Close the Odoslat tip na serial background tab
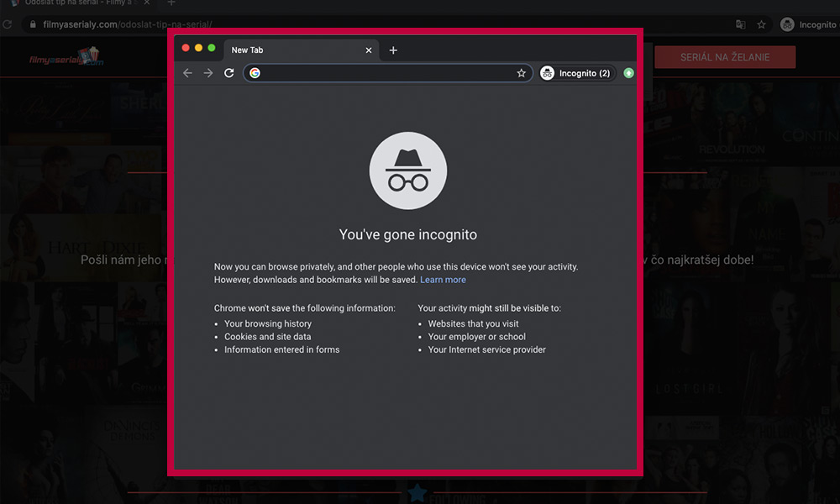Image resolution: width=840 pixels, height=504 pixels. [x=146, y=3]
